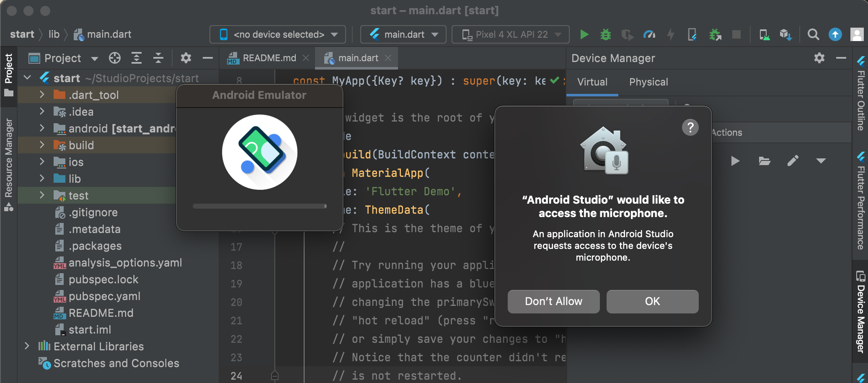Click the stop square button
Viewport: 868px width, 383px height.
coord(736,34)
